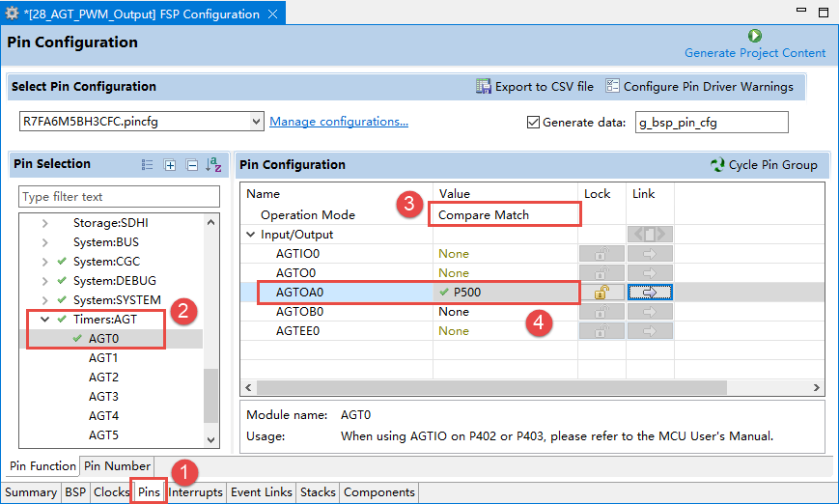Image resolution: width=839 pixels, height=504 pixels.
Task: Switch to the BSP tab
Action: [75, 492]
